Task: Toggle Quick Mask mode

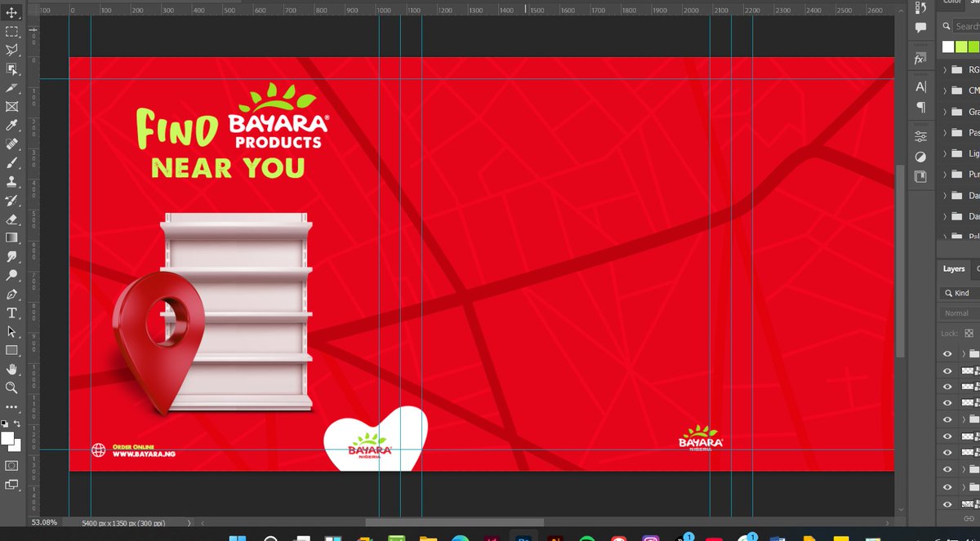Action: (11, 465)
